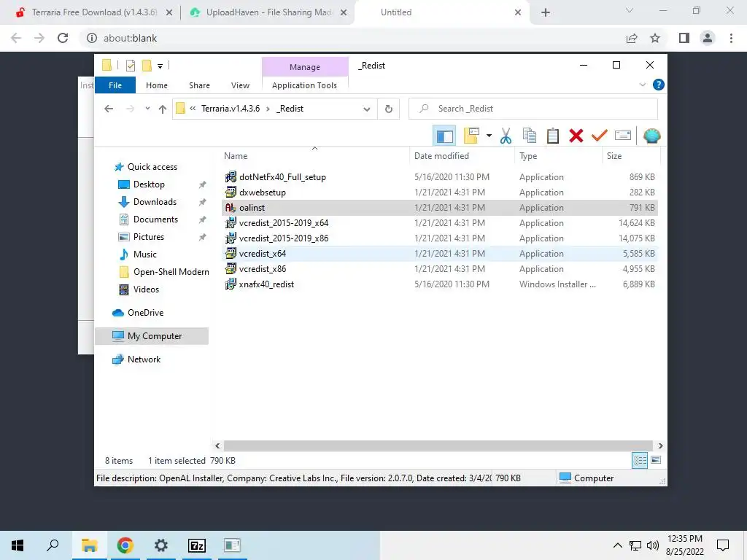Switch to large icons view in status bar
This screenshot has width=747, height=560.
pos(656,460)
